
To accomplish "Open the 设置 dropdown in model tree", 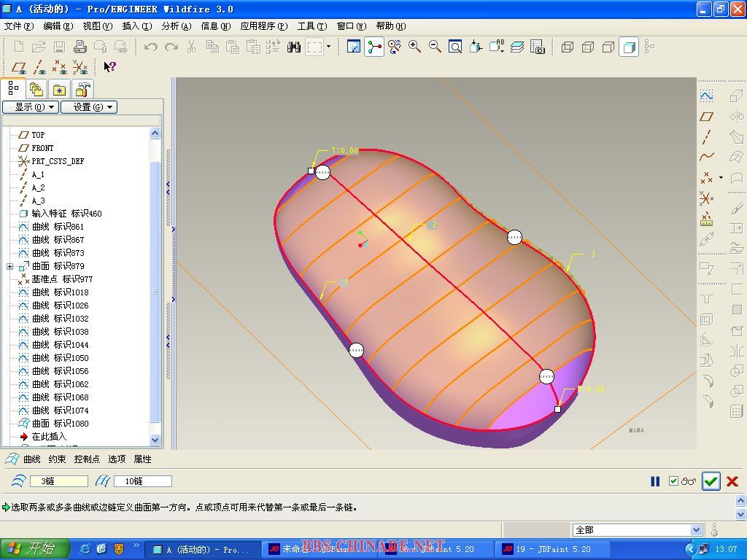I will (88, 107).
